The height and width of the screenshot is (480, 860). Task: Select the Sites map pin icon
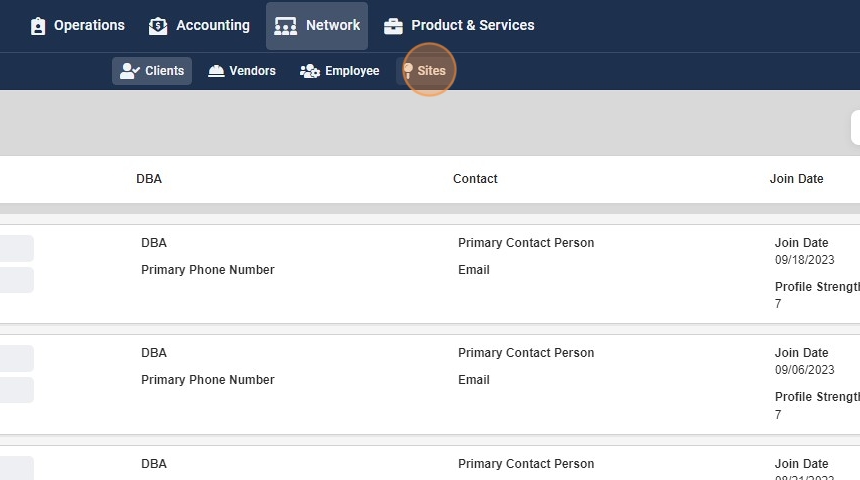[408, 71]
